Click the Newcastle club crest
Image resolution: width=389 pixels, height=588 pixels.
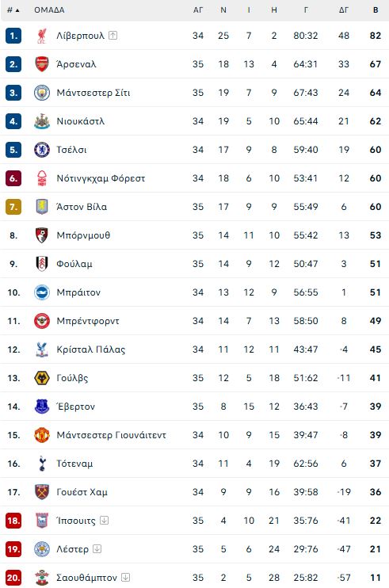pyautogui.click(x=42, y=121)
